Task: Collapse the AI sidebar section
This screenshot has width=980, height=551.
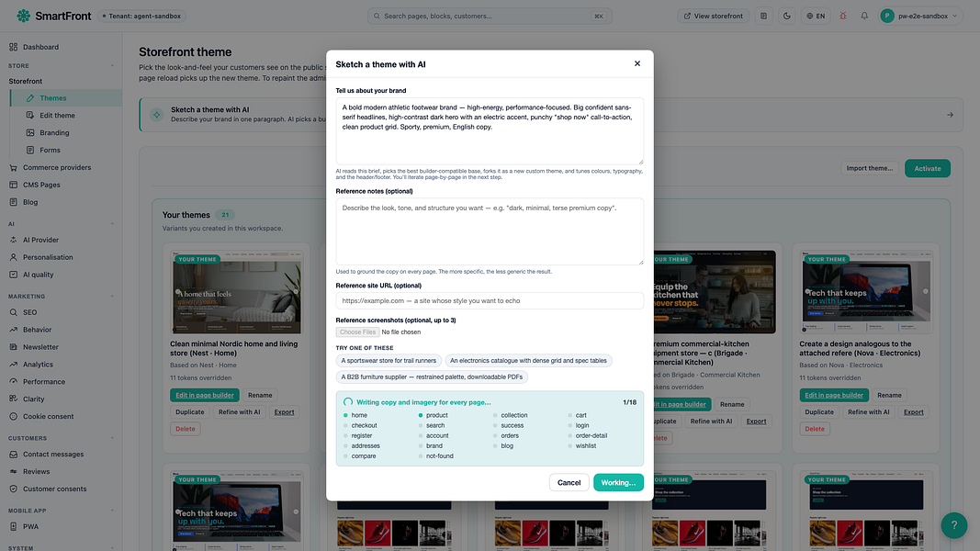Action: point(112,224)
